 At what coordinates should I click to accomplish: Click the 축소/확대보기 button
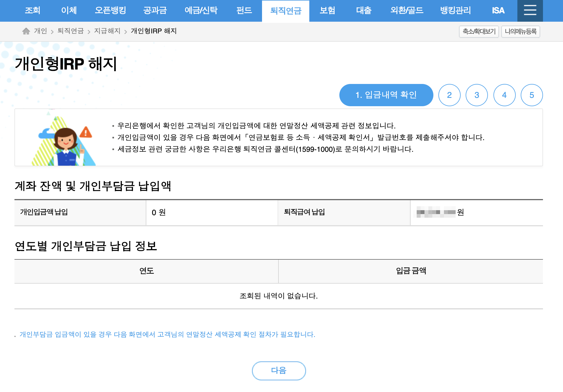click(x=479, y=31)
